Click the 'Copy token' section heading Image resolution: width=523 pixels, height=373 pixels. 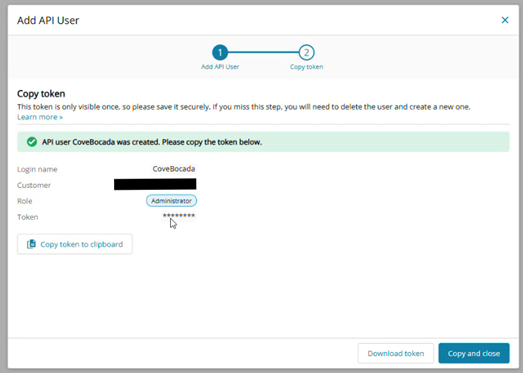click(41, 94)
